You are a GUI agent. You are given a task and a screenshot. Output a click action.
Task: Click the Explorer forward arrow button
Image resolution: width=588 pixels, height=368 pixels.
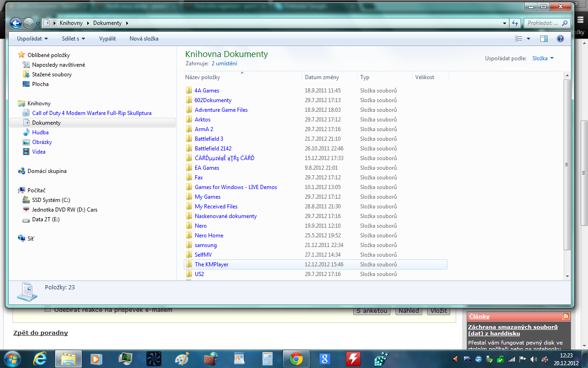click(x=28, y=23)
